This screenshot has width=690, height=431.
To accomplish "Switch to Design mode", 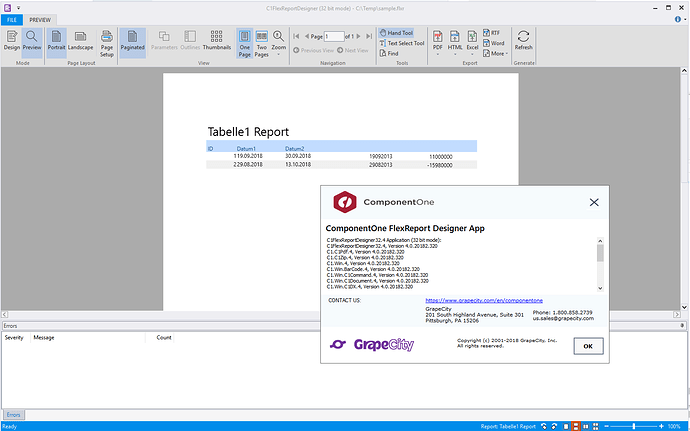I will (12, 41).
